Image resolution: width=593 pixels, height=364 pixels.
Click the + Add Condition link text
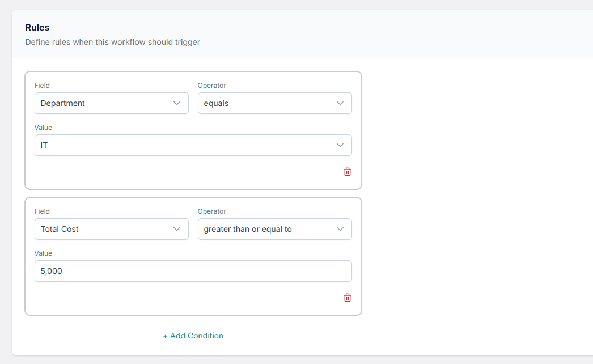(193, 336)
